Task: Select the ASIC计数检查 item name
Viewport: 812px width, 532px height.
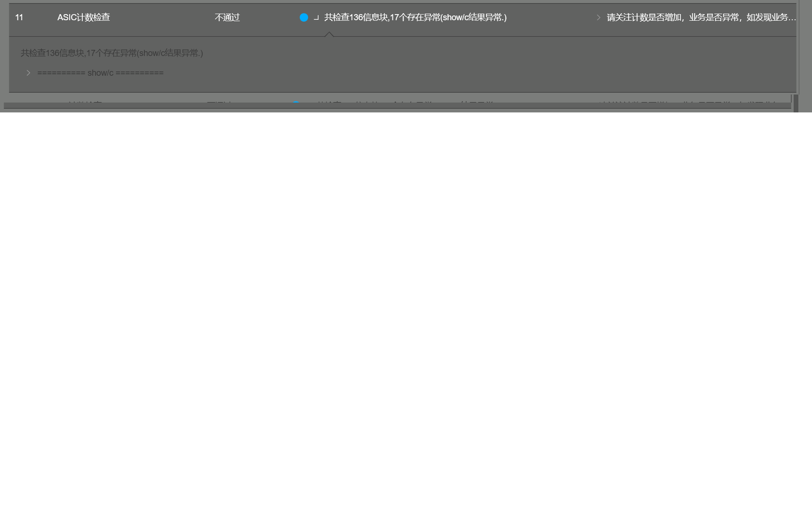Action: point(84,17)
